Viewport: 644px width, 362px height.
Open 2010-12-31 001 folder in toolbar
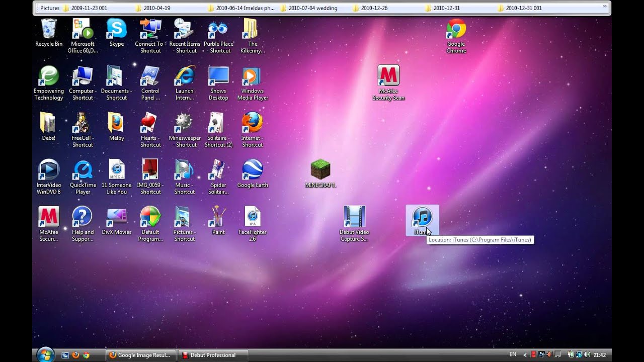coord(520,8)
